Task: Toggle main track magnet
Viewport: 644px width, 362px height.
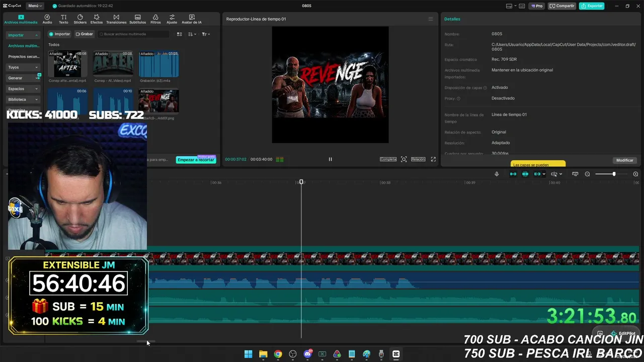Action: [x=513, y=174]
